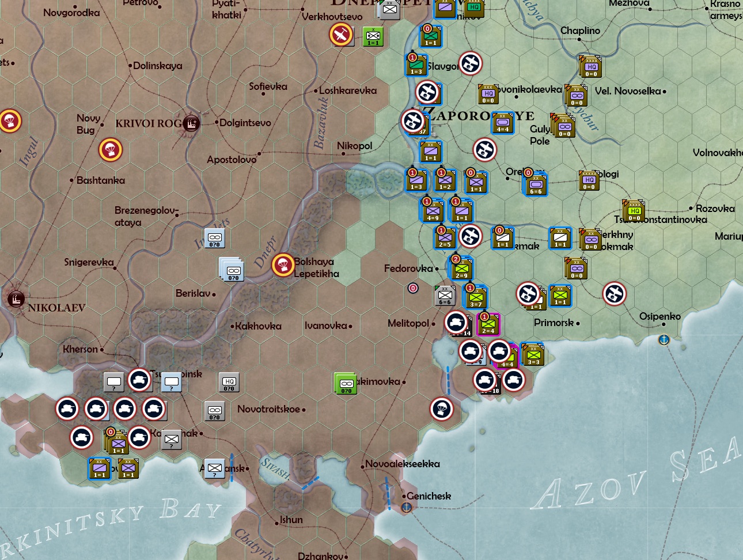Select the 2=4 magenta-bordered counter near Melitopol
This screenshot has width=743, height=560.
click(x=488, y=324)
